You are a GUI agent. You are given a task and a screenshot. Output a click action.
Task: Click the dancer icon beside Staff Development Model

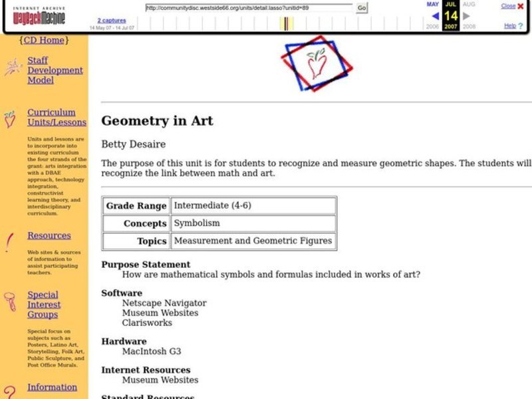[12, 66]
